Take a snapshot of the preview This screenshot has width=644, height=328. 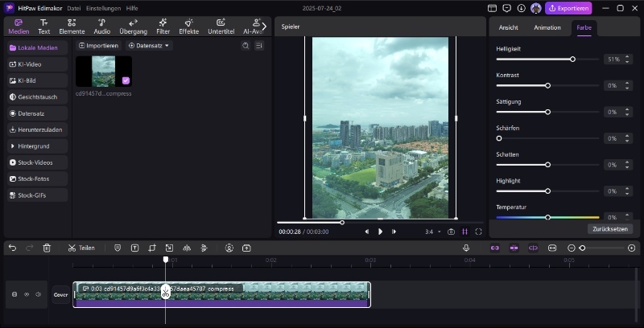451,232
